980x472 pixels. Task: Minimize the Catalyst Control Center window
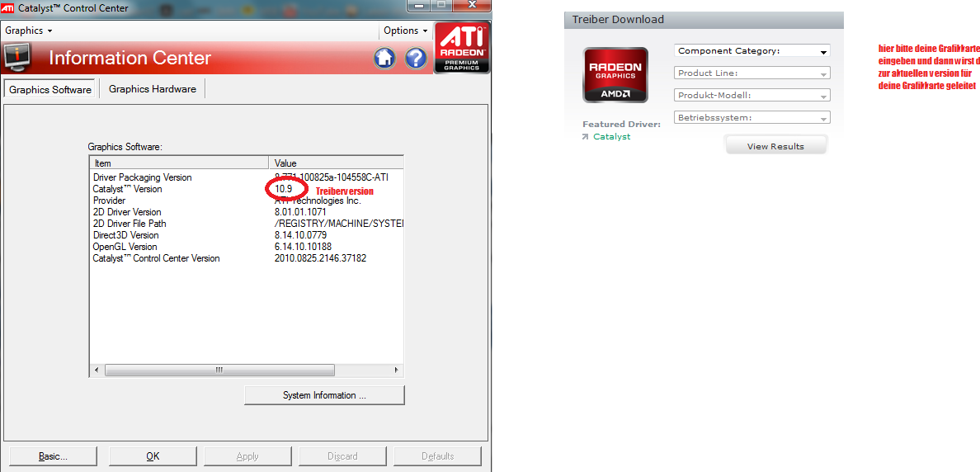418,5
